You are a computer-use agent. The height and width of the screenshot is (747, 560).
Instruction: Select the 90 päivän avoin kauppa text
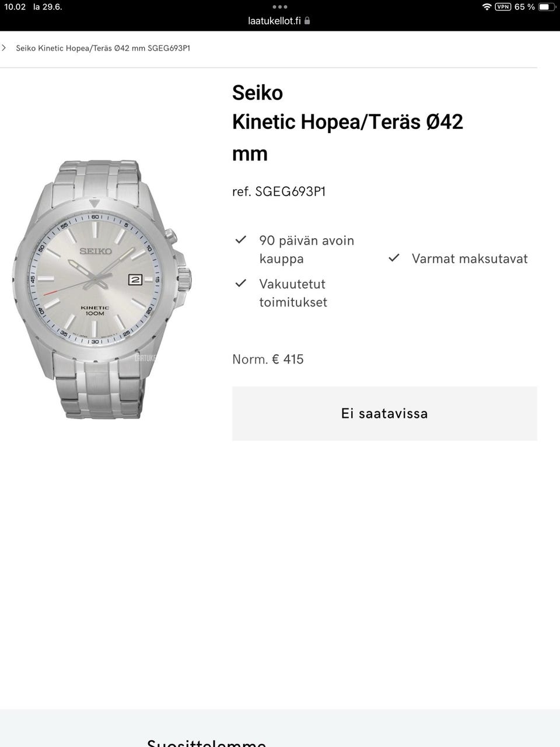[307, 249]
